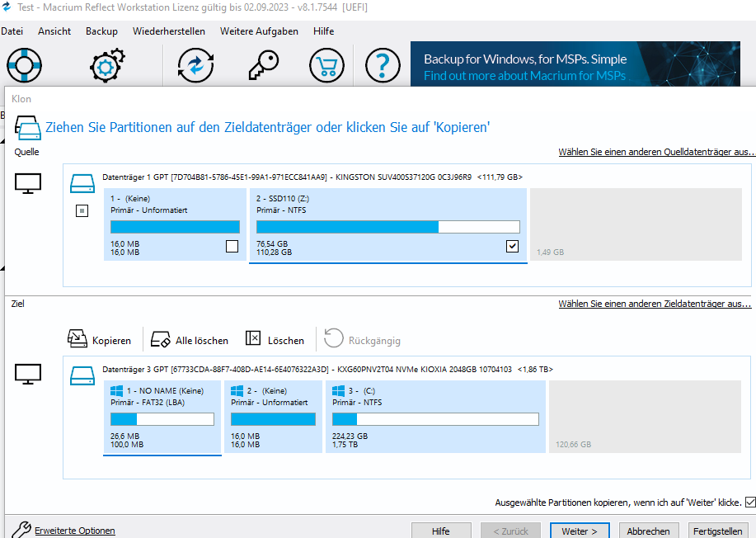Open the Ansicht menu

click(x=54, y=31)
